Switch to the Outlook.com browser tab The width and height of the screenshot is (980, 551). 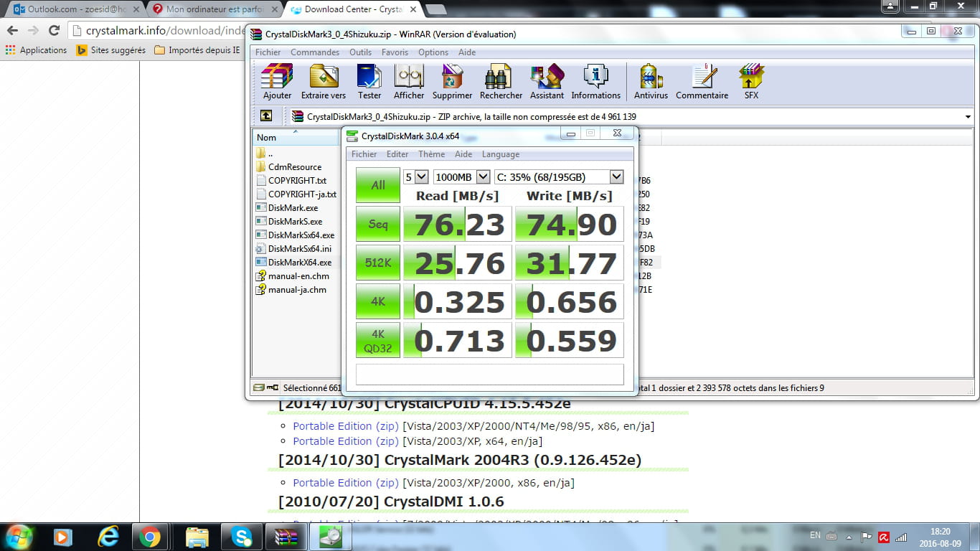[x=75, y=9]
